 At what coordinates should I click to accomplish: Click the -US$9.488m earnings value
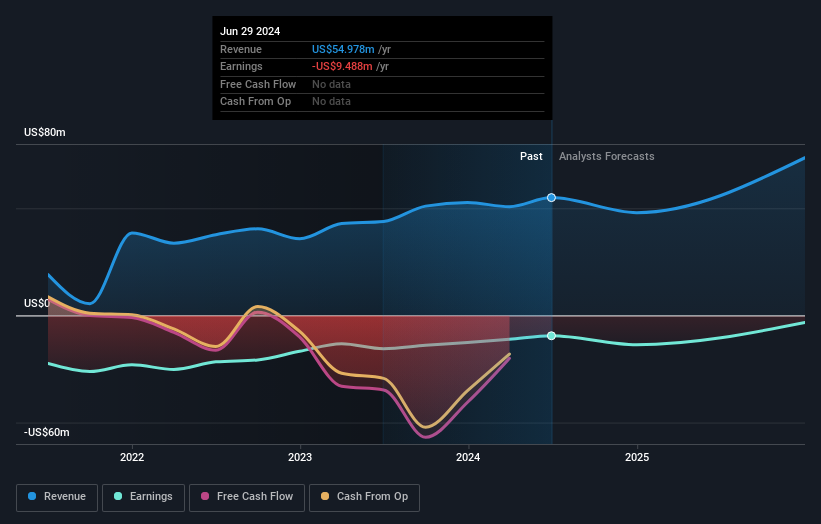pyautogui.click(x=342, y=66)
